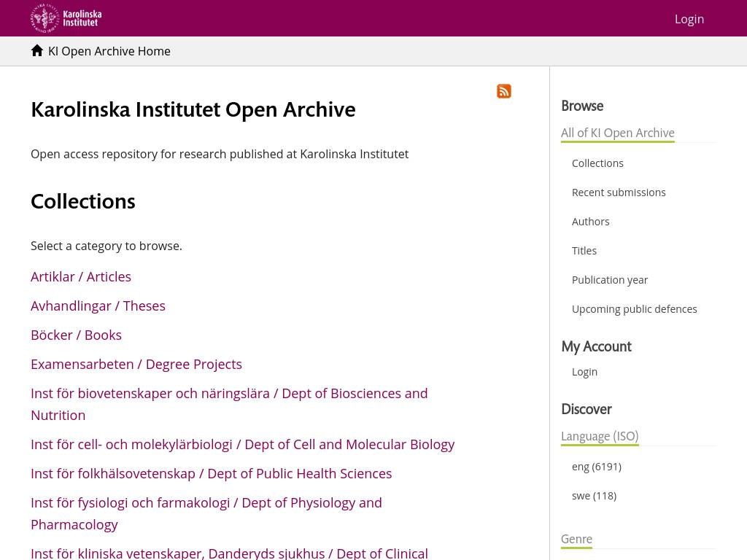
Task: Filter by language swe (118)
Action: tap(594, 496)
